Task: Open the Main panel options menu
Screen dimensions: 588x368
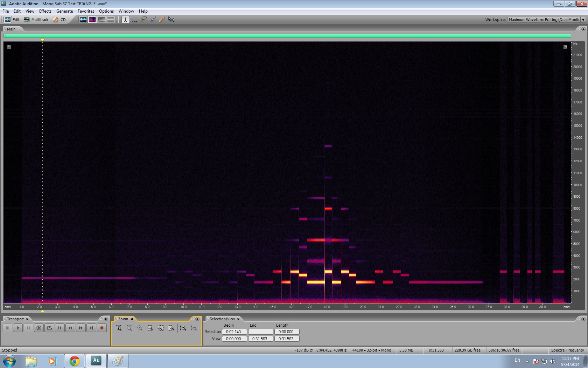Action: click(583, 29)
